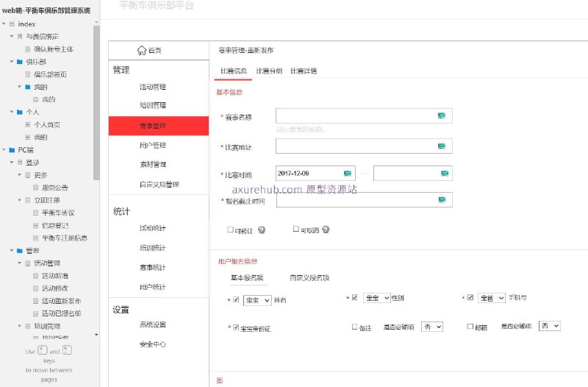Click the green icon in 赛事名称 field
Viewport: 588px width, 387px height.
coord(442,116)
